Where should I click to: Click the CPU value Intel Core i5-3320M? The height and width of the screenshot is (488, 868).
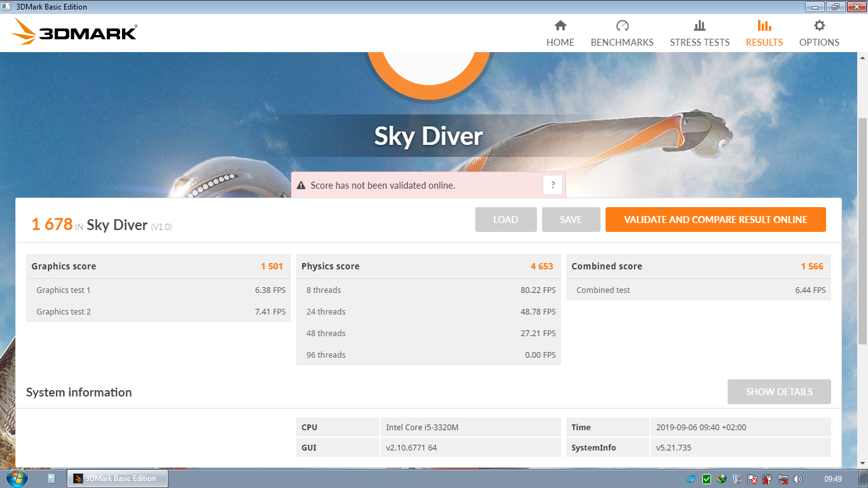pyautogui.click(x=422, y=427)
